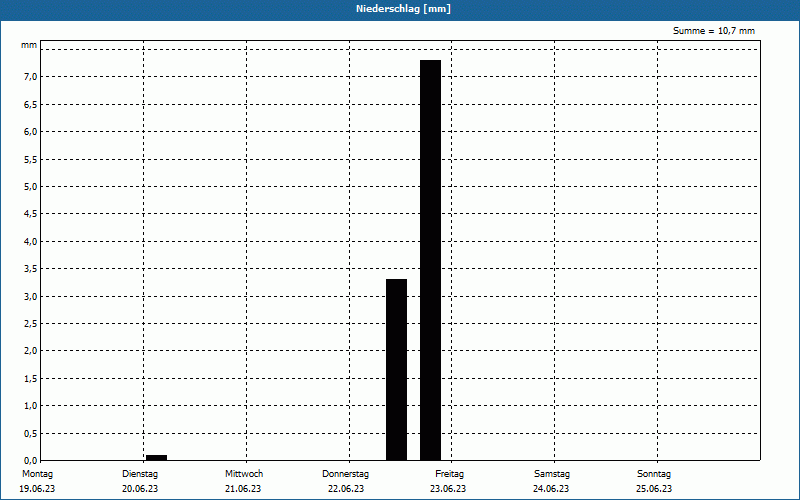800x500 pixels.
Task: Click the 3,5 y-axis value
Action: [31, 269]
